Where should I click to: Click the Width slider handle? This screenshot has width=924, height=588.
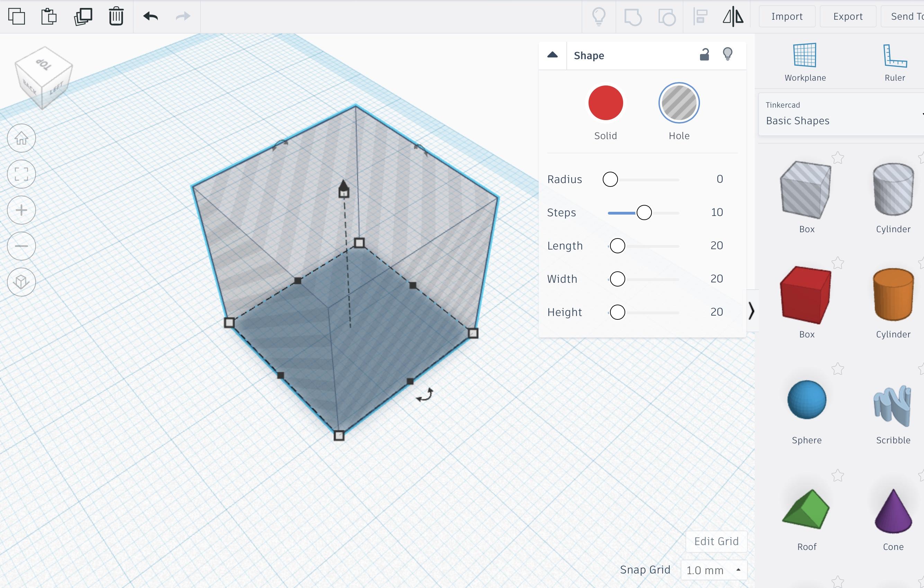[x=617, y=279]
